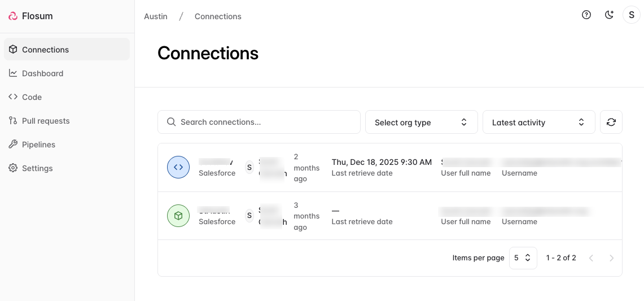This screenshot has height=301, width=644.
Task: Click the Settings gear icon in sidebar
Action: [x=13, y=168]
